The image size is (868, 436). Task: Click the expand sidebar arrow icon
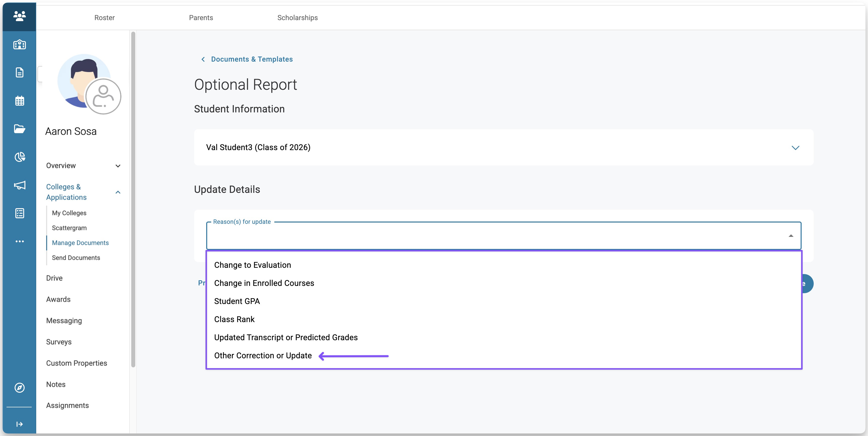pos(20,424)
